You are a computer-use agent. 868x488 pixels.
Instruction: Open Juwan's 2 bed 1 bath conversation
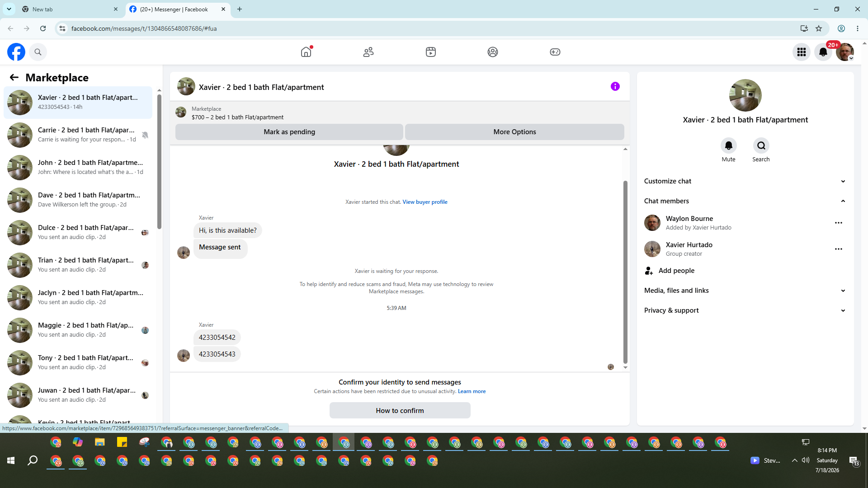pos(78,395)
